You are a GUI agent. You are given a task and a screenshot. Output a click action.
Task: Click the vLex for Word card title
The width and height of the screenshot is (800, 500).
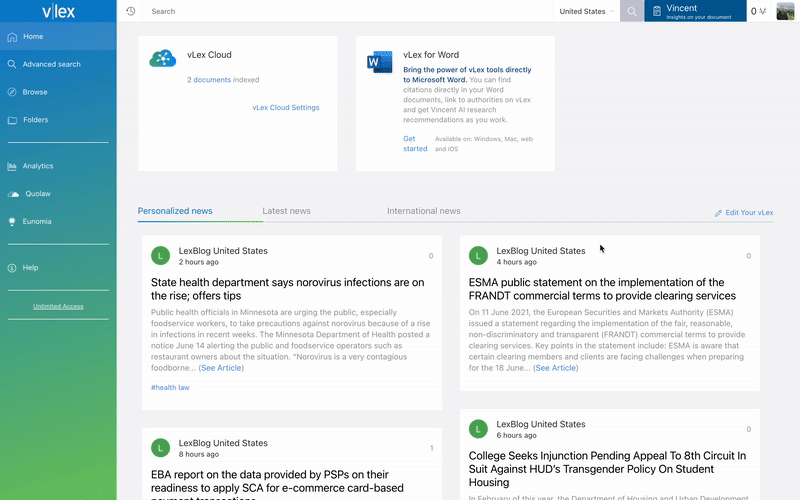431,55
